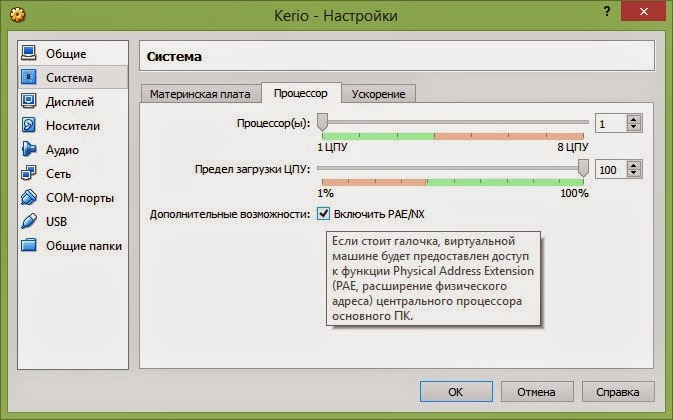Click the Процессор(ы) slider handle
Image resolution: width=673 pixels, height=420 pixels.
pos(322,122)
